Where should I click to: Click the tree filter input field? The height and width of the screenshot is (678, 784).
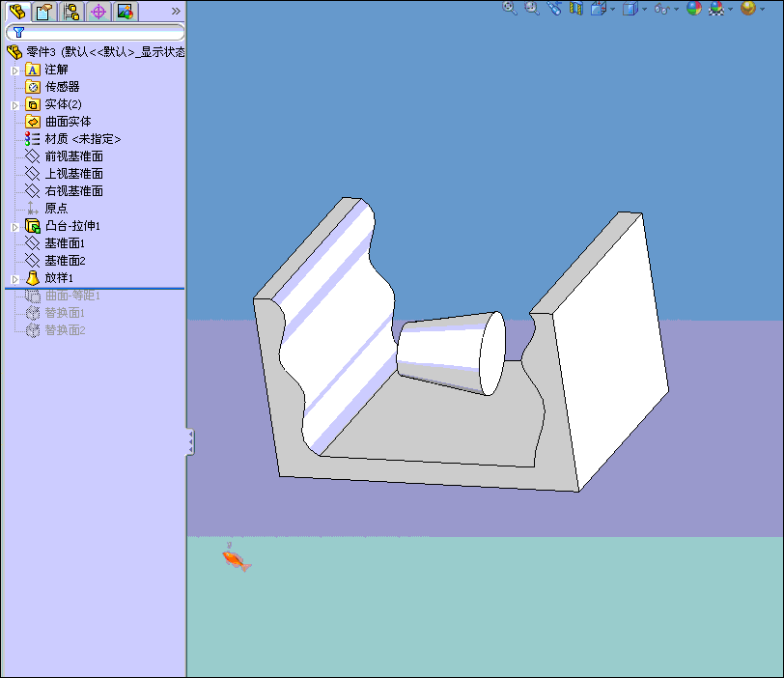pyautogui.click(x=95, y=33)
